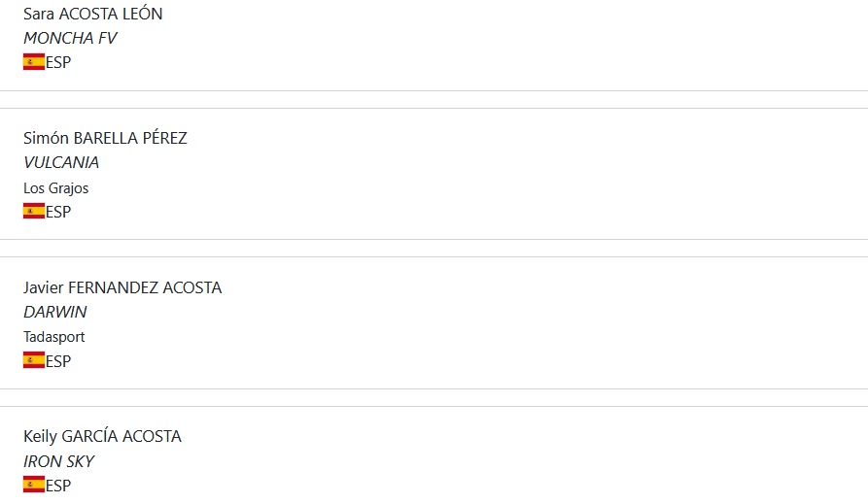The height and width of the screenshot is (504, 868).
Task: Click the ESP code under Tadasport
Action: click(58, 361)
